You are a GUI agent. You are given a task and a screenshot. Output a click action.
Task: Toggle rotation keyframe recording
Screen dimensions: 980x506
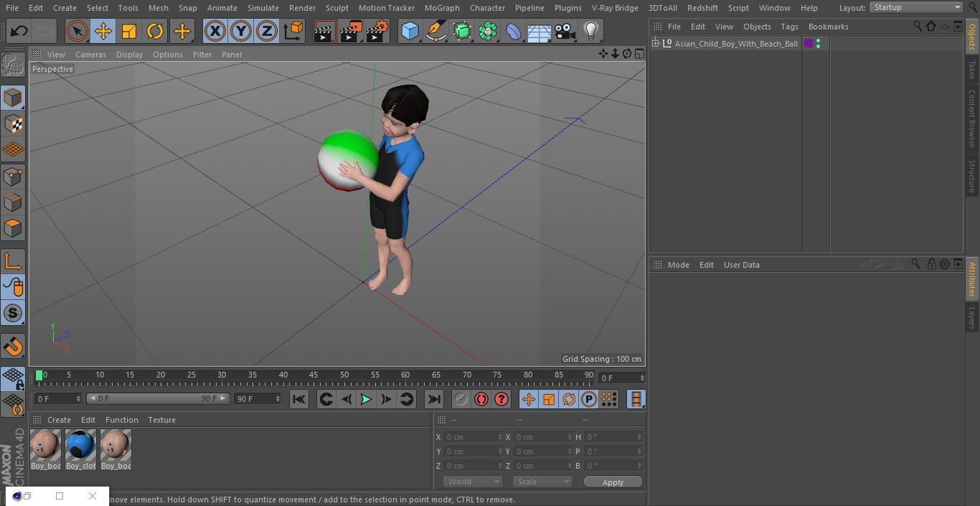[569, 399]
